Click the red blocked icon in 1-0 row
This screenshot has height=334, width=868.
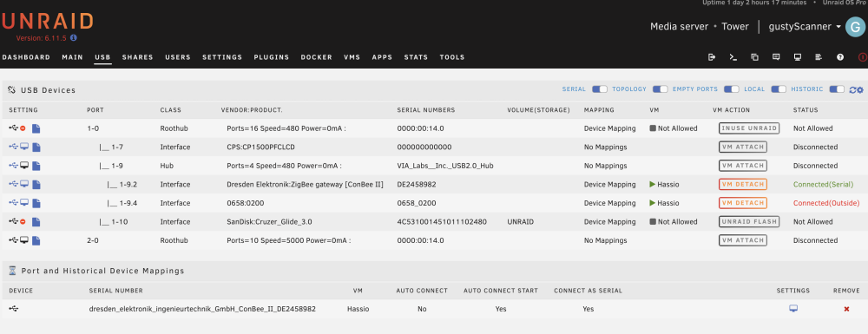[x=23, y=128]
